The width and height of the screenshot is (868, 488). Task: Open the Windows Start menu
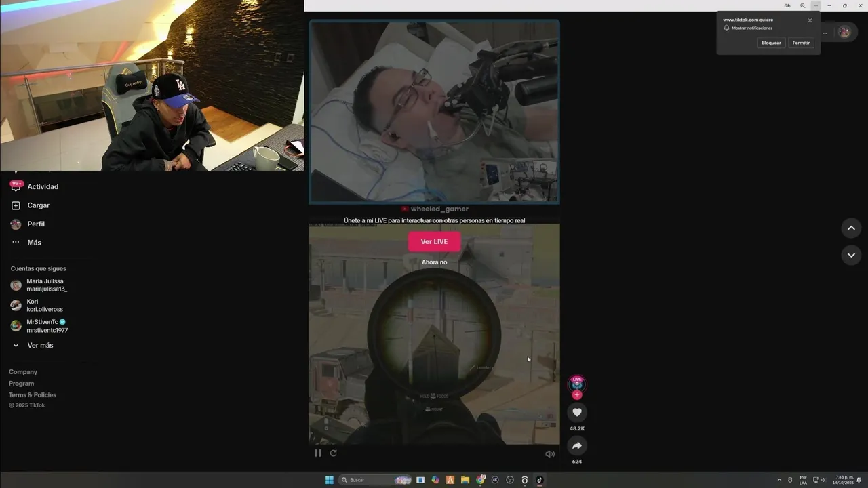330,480
